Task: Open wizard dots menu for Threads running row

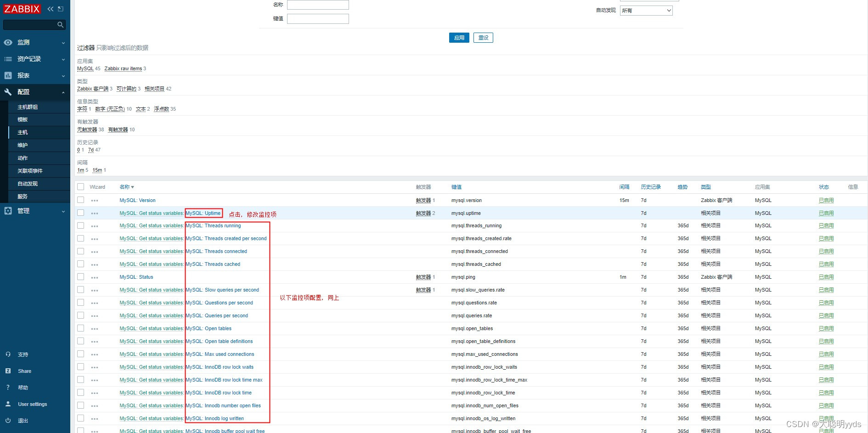Action: tap(95, 226)
